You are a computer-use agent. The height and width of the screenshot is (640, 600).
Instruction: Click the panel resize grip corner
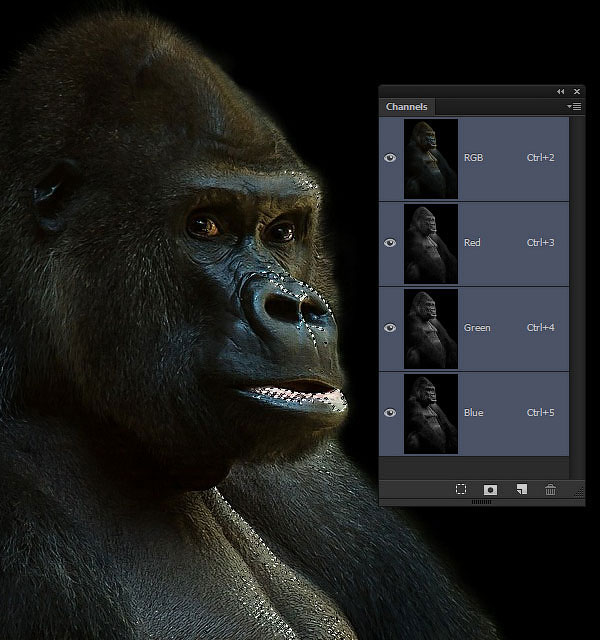pos(579,491)
